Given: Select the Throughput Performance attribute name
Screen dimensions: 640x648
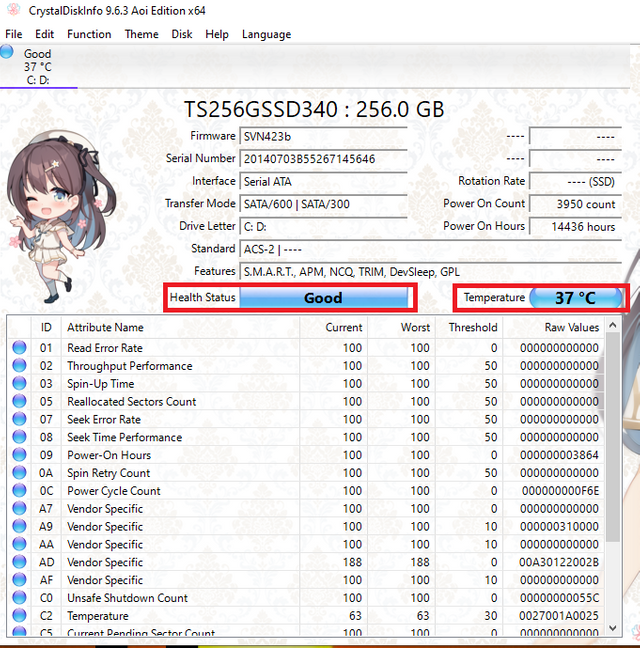Looking at the screenshot, I should point(130,366).
